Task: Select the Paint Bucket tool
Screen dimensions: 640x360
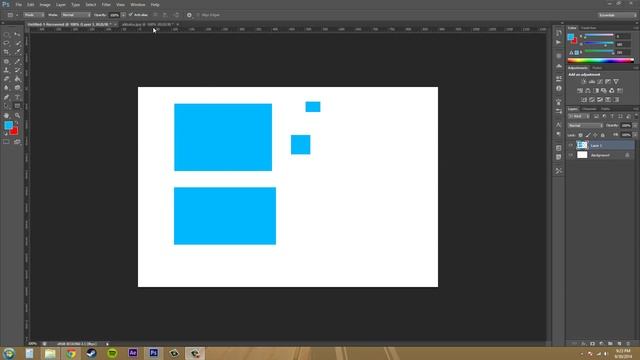Action: pos(17,79)
